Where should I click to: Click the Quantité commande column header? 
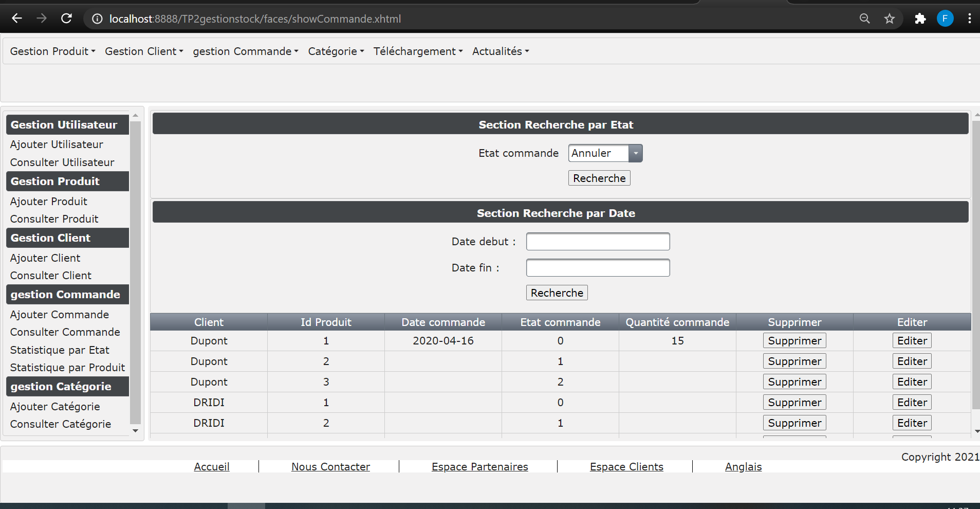click(x=677, y=322)
